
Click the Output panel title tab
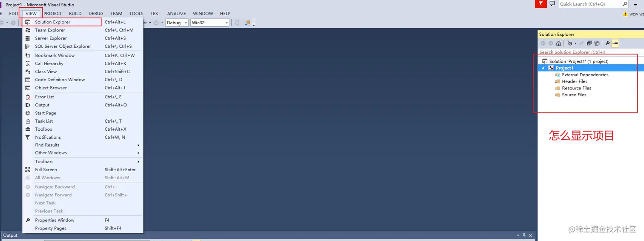[10, 235]
